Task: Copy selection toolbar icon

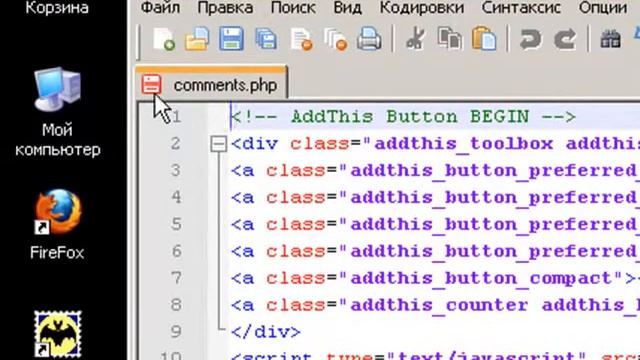Action: [x=449, y=39]
